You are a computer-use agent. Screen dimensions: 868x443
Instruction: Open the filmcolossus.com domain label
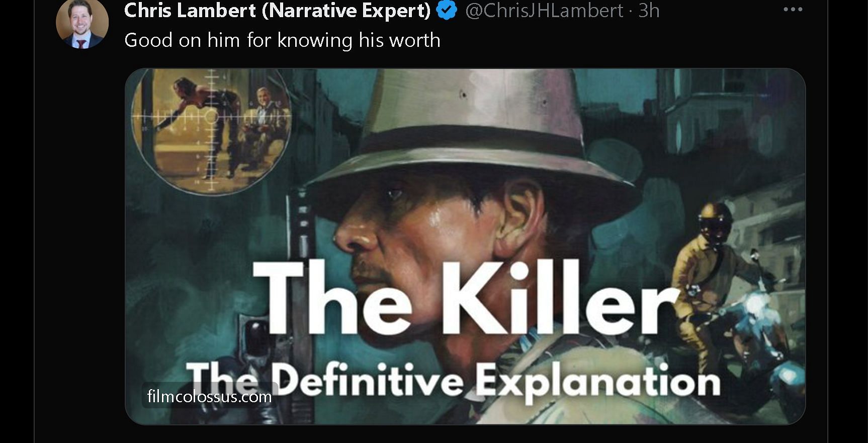[209, 396]
